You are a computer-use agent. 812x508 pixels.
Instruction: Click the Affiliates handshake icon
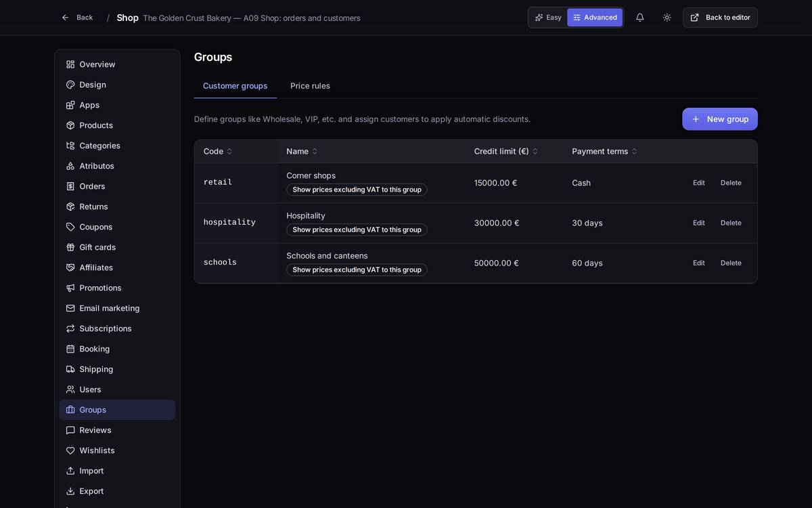[x=70, y=268]
